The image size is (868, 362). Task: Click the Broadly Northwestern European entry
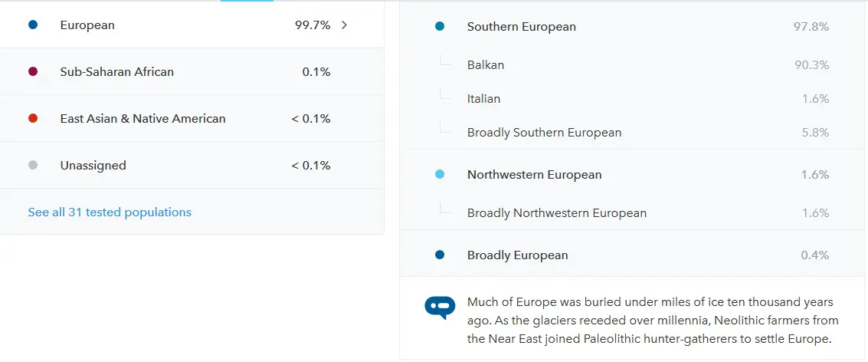(x=557, y=213)
